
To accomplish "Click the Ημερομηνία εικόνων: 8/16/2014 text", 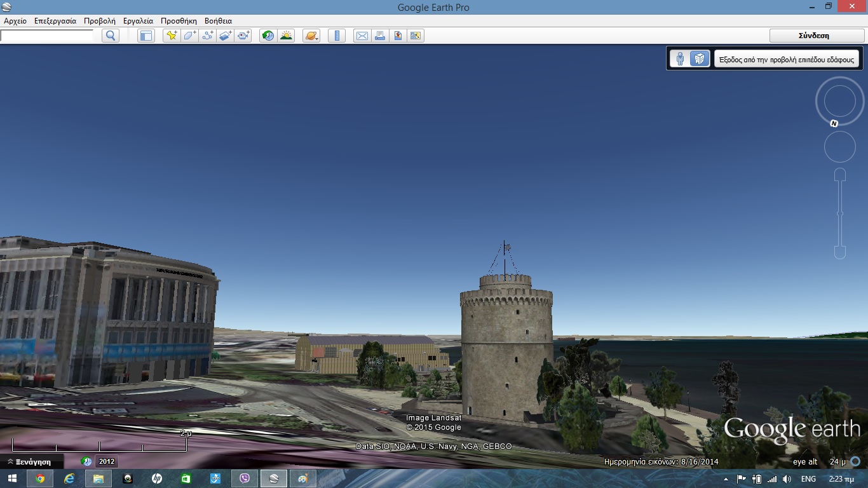I will (x=661, y=462).
